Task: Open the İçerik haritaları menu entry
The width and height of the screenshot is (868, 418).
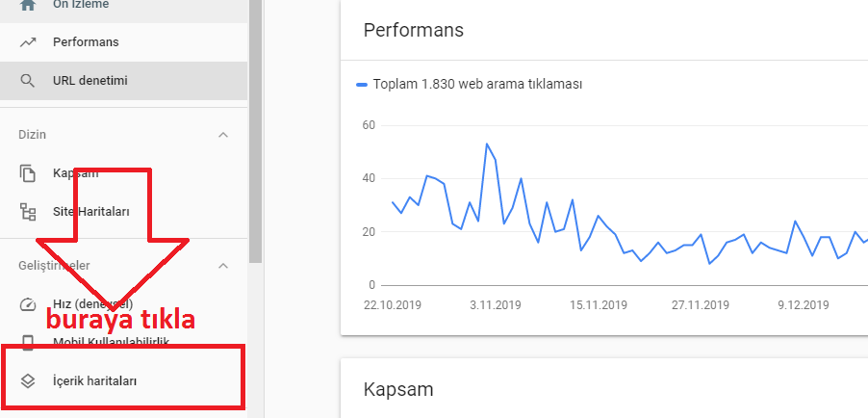Action: (x=94, y=381)
